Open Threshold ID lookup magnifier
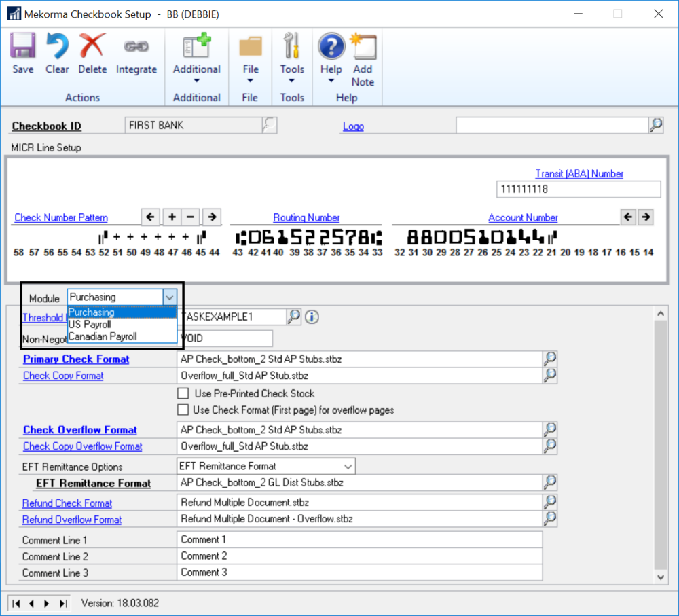The width and height of the screenshot is (679, 616). pos(293,316)
